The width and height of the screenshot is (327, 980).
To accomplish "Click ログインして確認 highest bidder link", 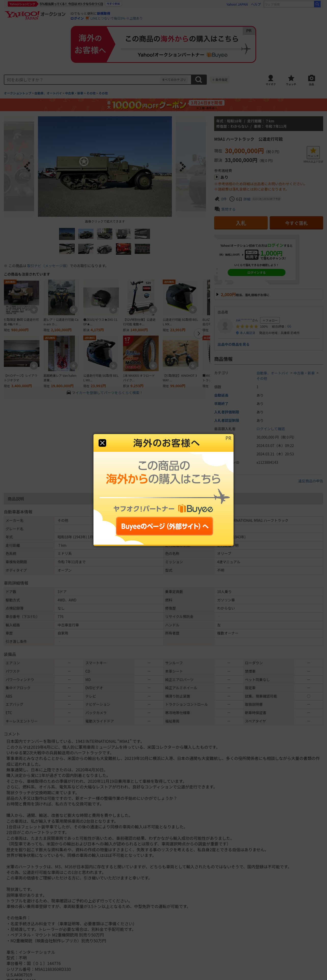I will coord(270,429).
